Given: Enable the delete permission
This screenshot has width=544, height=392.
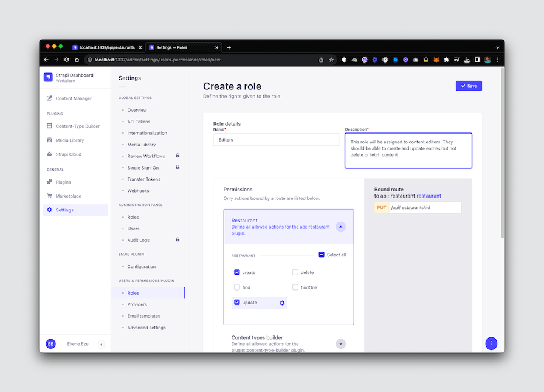Looking at the screenshot, I should (x=295, y=272).
